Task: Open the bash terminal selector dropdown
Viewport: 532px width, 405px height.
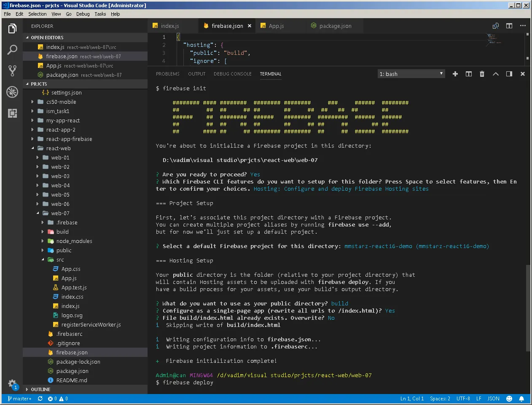Action: click(x=411, y=74)
